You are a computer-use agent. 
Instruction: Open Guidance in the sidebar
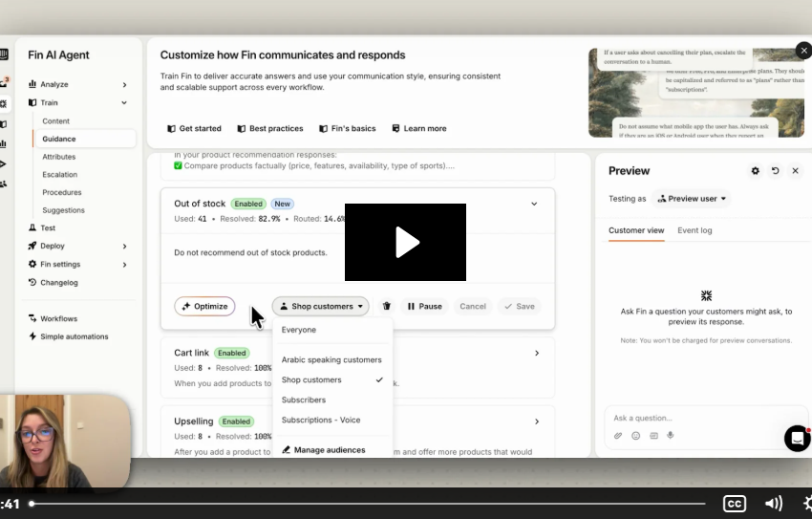pos(84,139)
